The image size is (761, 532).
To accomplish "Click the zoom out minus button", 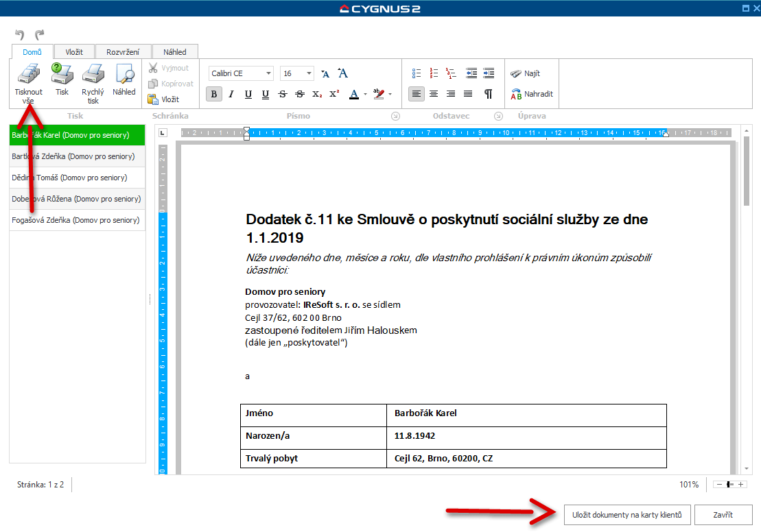I will [719, 485].
